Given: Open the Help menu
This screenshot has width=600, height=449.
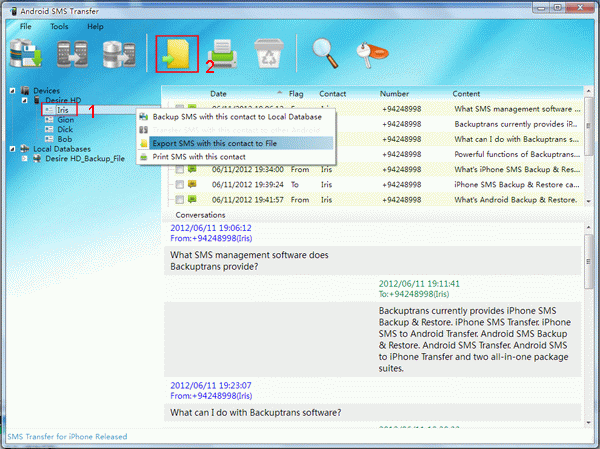Looking at the screenshot, I should tap(95, 26).
